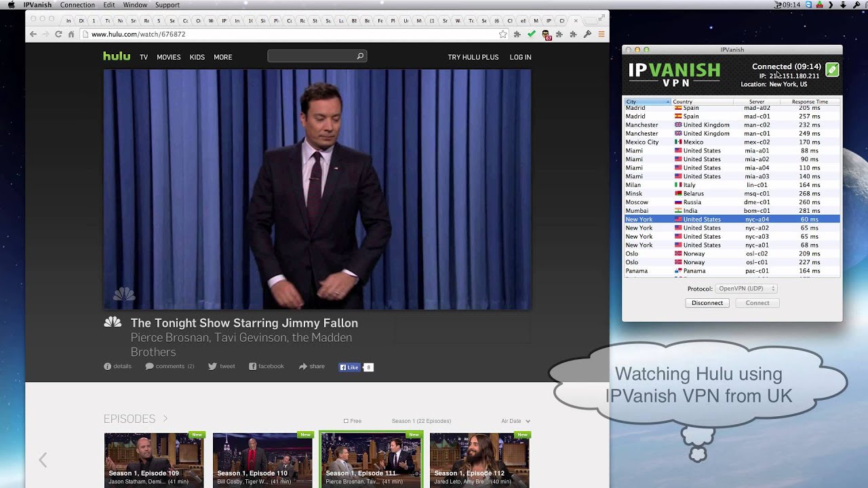Bookmark page with star icon
868x488 pixels.
pyautogui.click(x=502, y=34)
